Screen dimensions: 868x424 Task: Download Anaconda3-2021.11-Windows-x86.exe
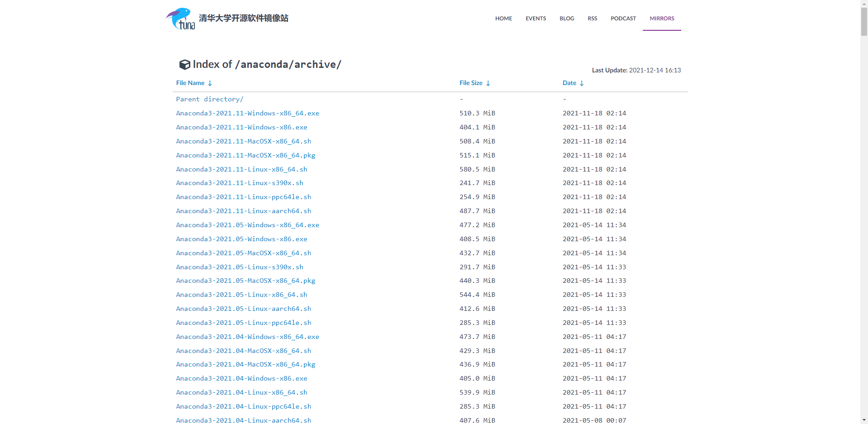coord(242,127)
